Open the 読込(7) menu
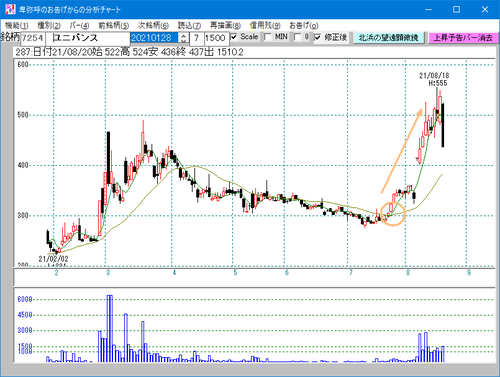 (x=189, y=25)
